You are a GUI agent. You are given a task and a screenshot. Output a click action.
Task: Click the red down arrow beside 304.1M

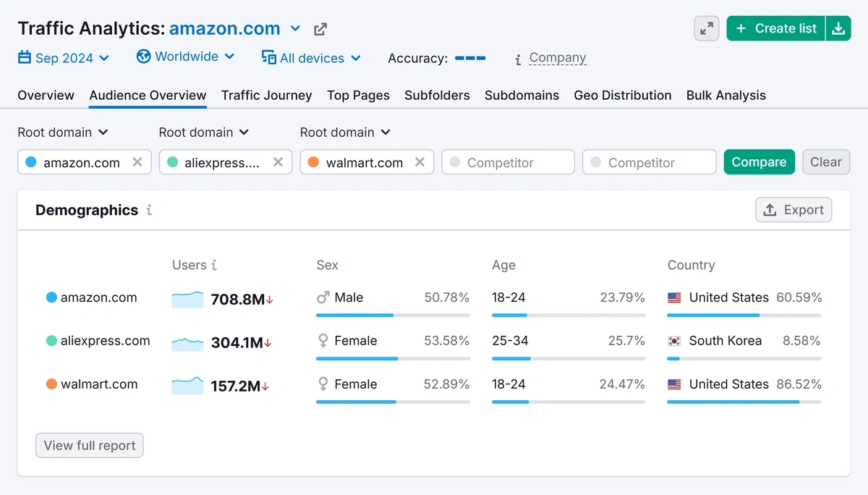click(268, 344)
